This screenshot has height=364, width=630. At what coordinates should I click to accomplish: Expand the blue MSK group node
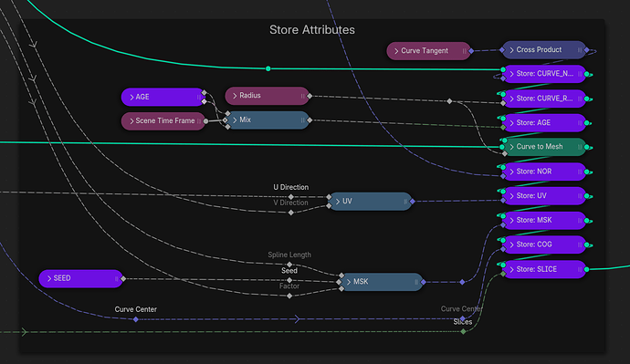349,282
